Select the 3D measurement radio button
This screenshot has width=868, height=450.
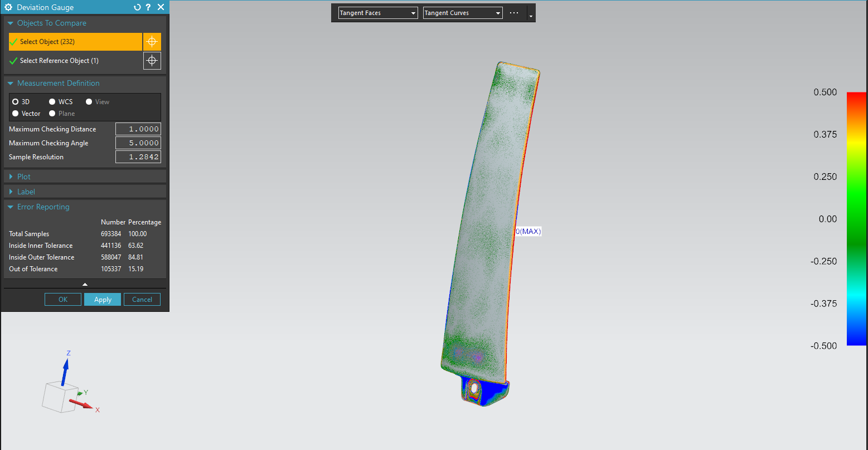click(x=16, y=102)
